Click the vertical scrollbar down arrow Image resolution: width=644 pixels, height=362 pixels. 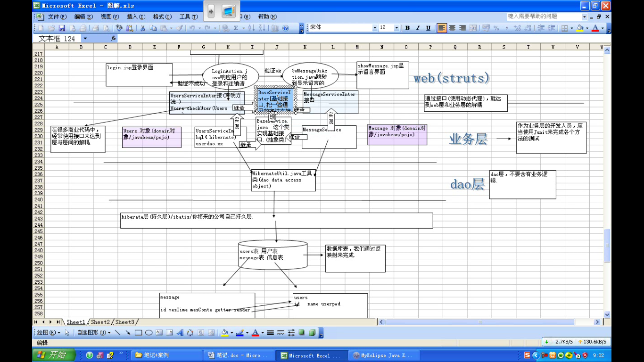(x=608, y=314)
